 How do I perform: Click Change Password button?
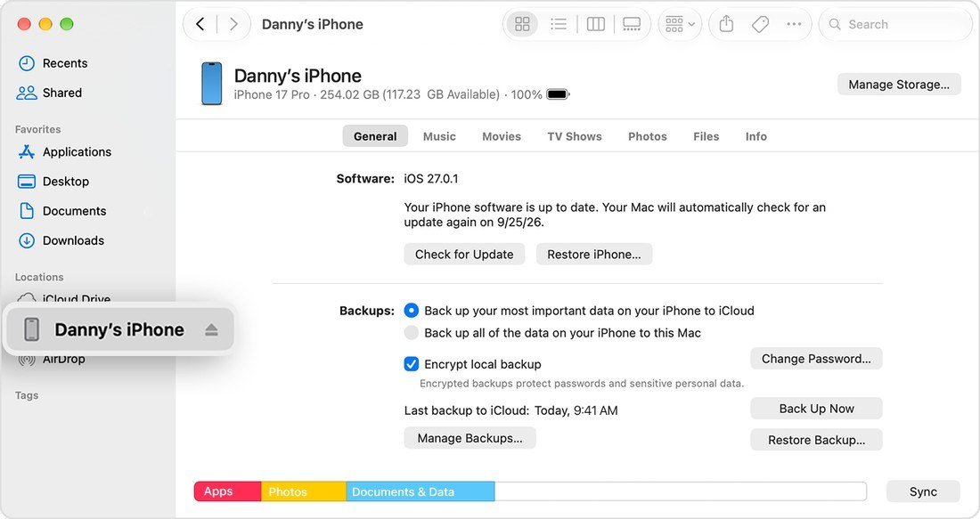[816, 359]
